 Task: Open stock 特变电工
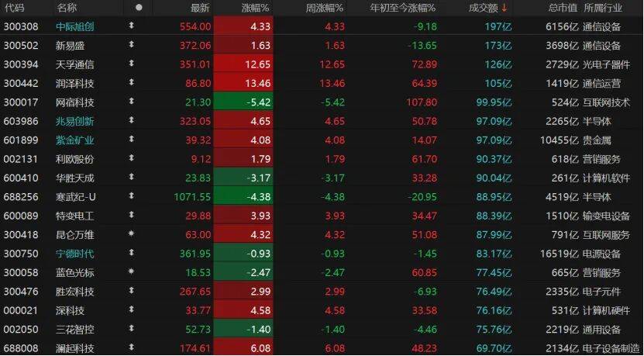click(x=75, y=216)
